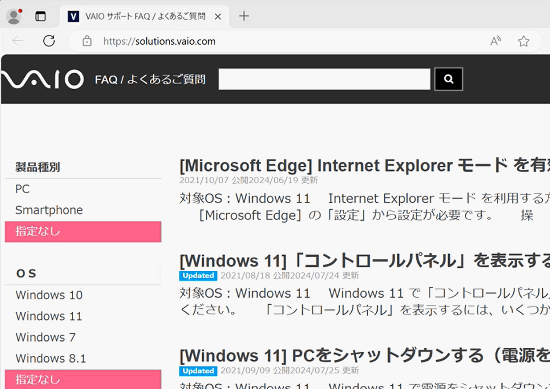Filter by Windows 8.1
The height and width of the screenshot is (389, 550).
point(83,358)
